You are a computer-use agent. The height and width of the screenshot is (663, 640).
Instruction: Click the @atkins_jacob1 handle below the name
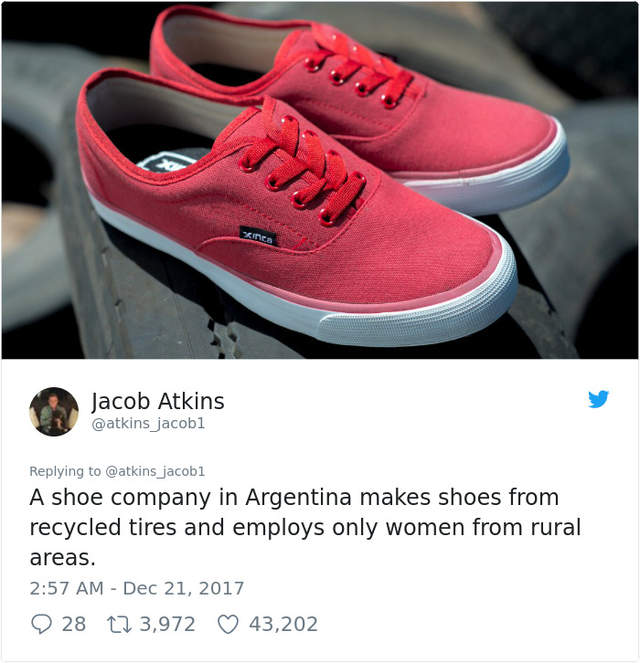click(148, 423)
